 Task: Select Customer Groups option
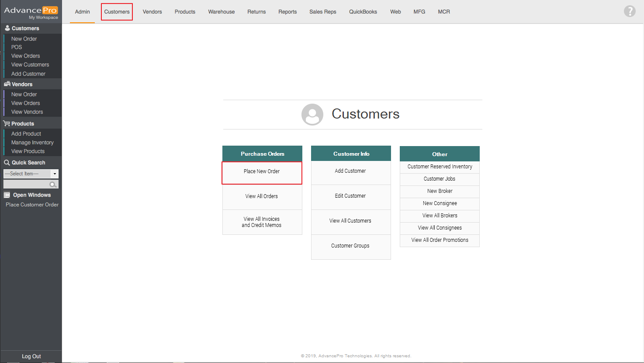click(350, 246)
